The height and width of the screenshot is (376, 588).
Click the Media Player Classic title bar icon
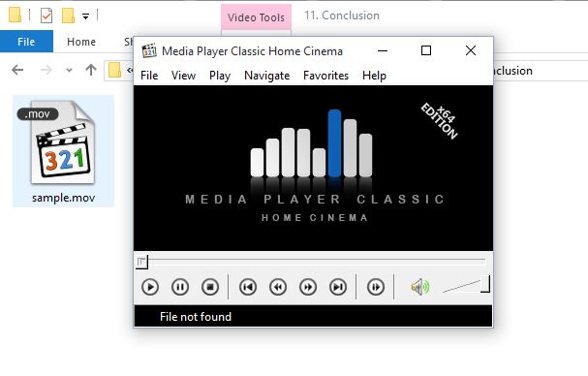click(149, 50)
